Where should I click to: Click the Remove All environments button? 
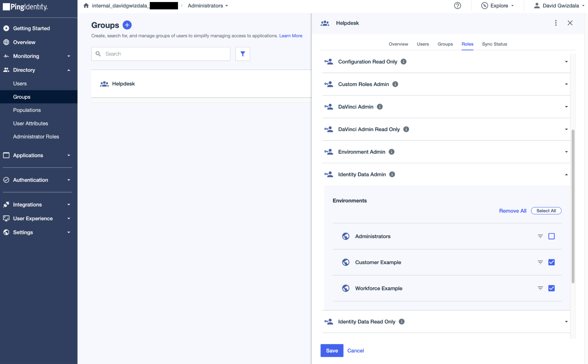[512, 211]
